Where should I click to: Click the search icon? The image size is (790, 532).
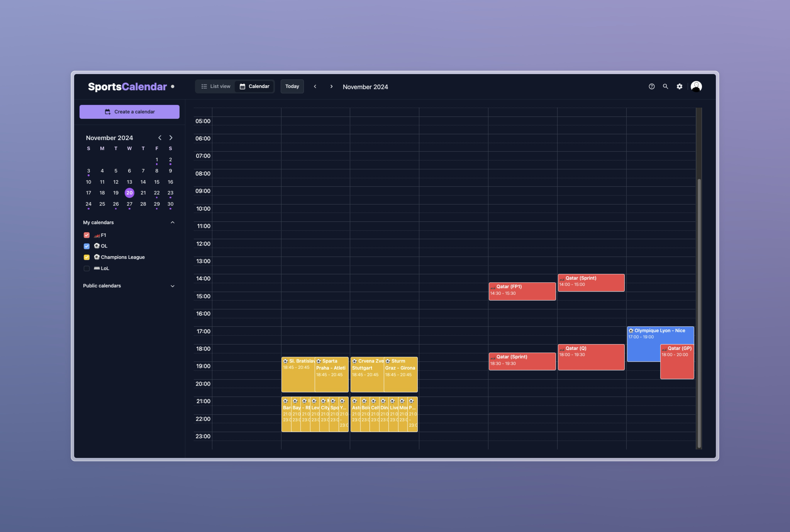[665, 87]
